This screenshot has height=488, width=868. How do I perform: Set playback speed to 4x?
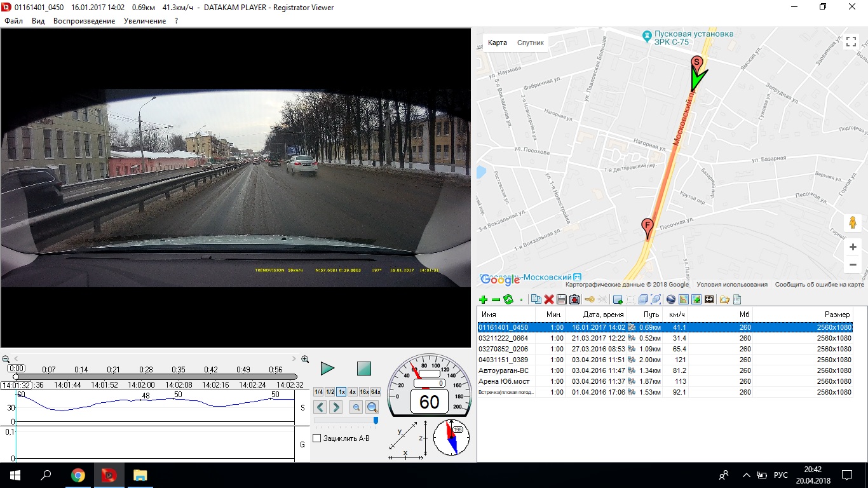pos(353,392)
